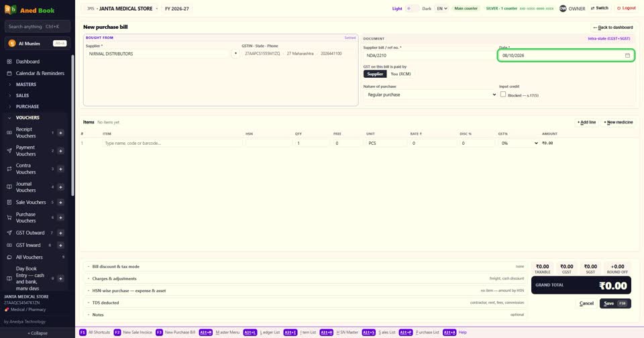Click the Search anything box

(38, 26)
